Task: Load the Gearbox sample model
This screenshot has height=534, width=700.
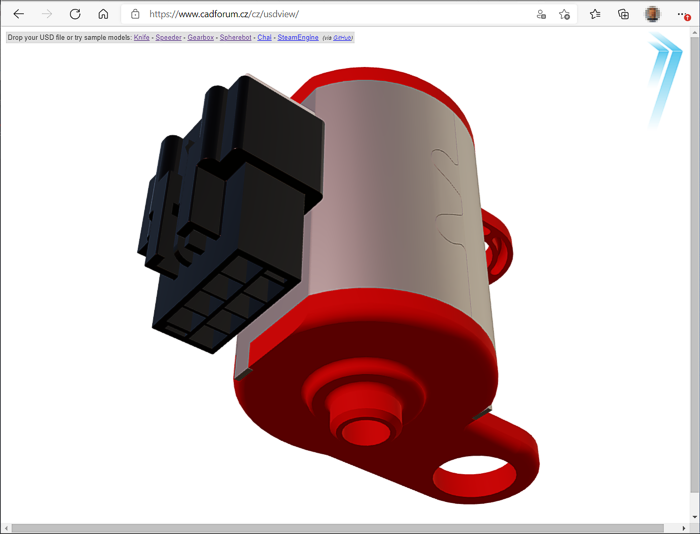Action: click(x=201, y=37)
